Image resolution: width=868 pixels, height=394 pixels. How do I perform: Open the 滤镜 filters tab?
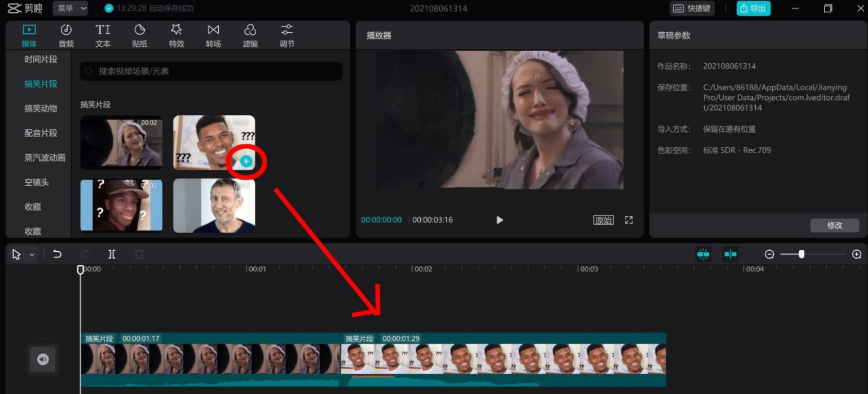click(x=250, y=36)
